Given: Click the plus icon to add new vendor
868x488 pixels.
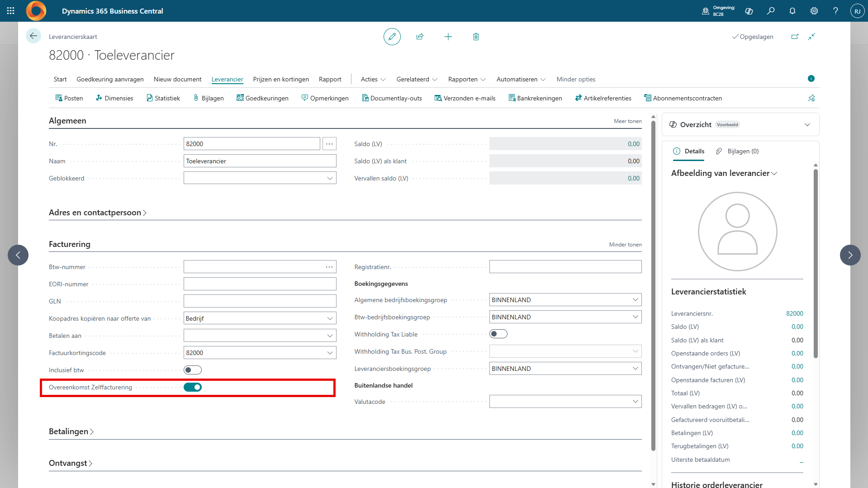Looking at the screenshot, I should point(448,37).
